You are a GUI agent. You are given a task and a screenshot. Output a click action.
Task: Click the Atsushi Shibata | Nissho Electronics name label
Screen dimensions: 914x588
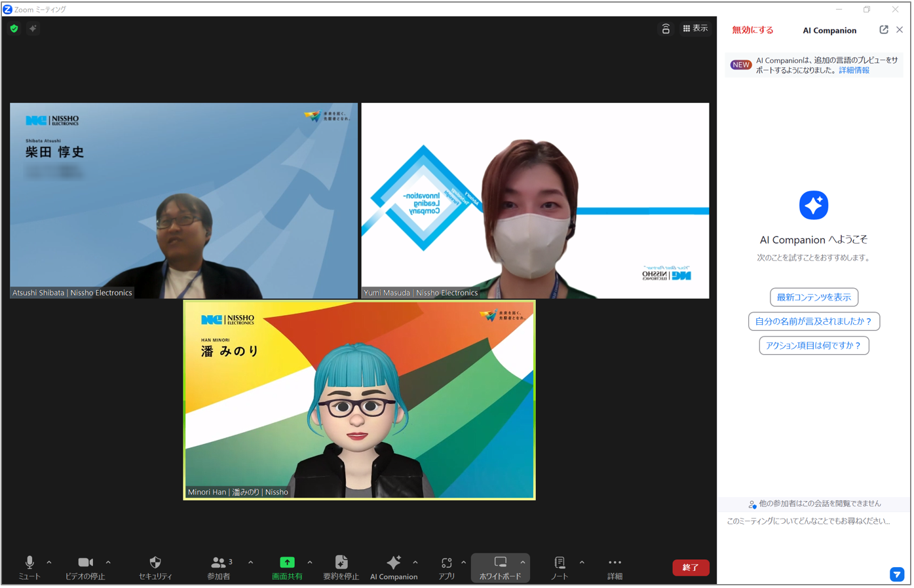point(72,293)
